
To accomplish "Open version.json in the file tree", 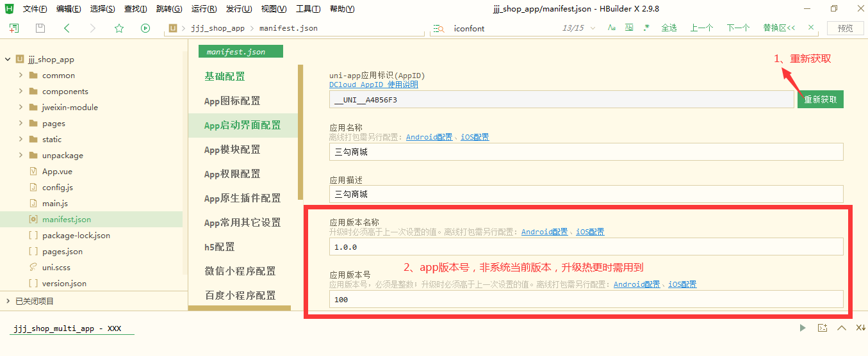I will tap(64, 283).
